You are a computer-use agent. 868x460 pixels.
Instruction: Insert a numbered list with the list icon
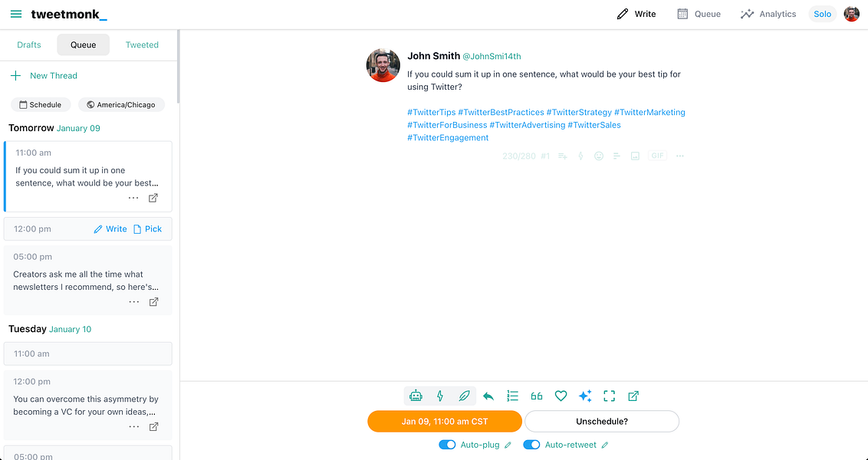tap(512, 396)
